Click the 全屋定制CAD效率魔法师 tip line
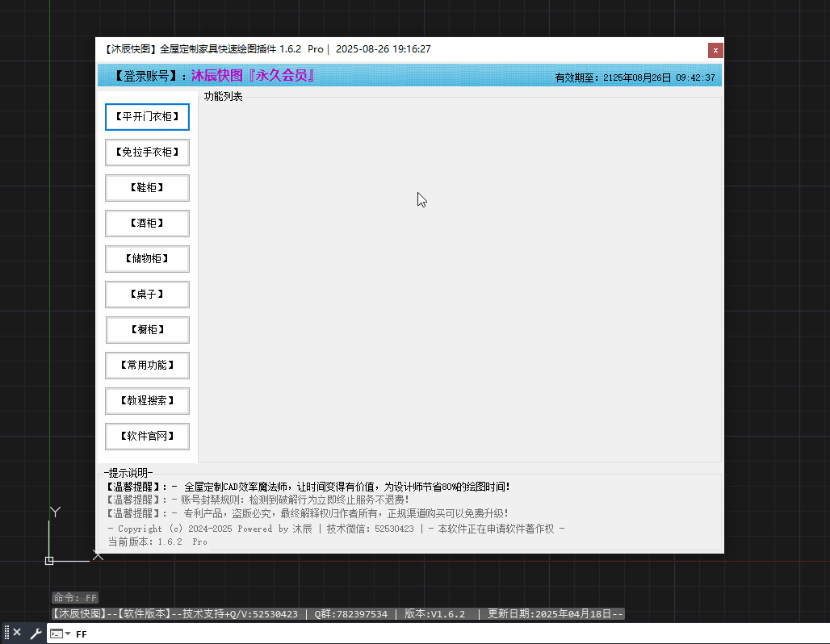Viewport: 830px width, 644px height. (308, 487)
